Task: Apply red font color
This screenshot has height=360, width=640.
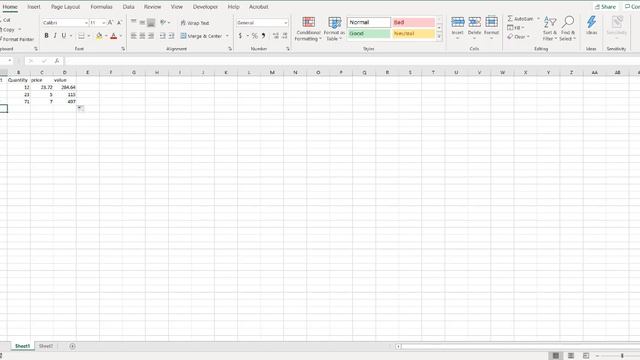Action: click(114, 36)
